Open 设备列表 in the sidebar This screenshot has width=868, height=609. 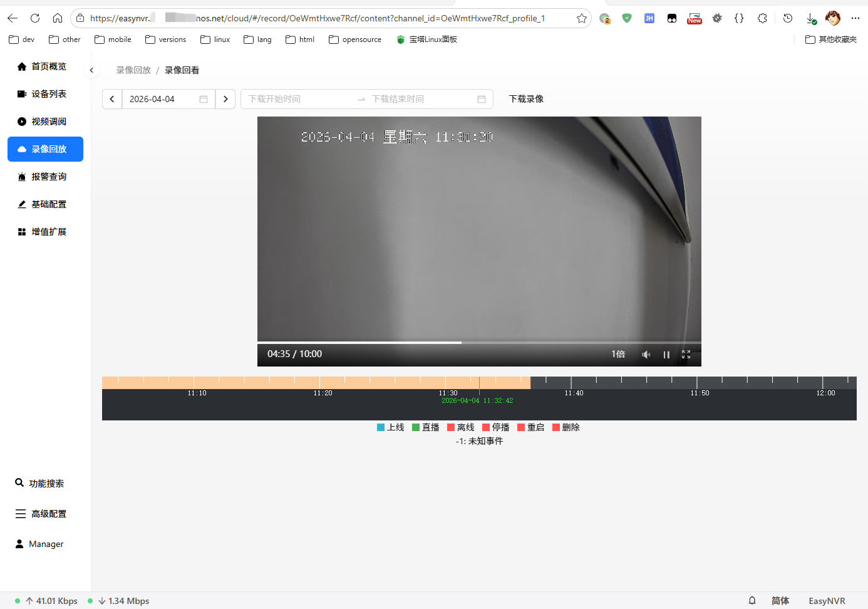[x=45, y=94]
